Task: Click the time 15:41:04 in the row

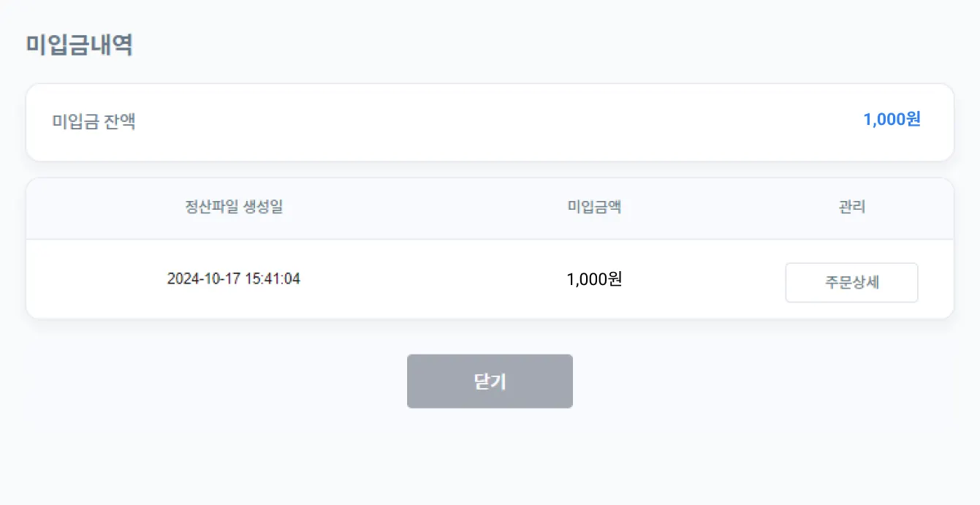Action: tap(272, 279)
